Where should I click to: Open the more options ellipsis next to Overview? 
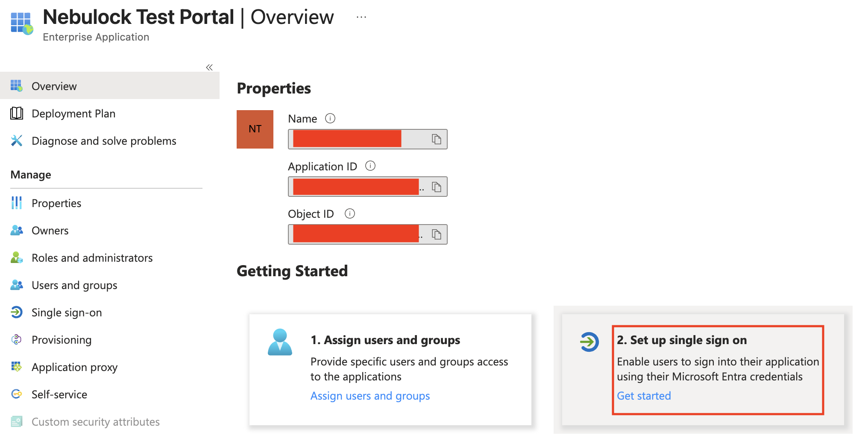tap(361, 18)
